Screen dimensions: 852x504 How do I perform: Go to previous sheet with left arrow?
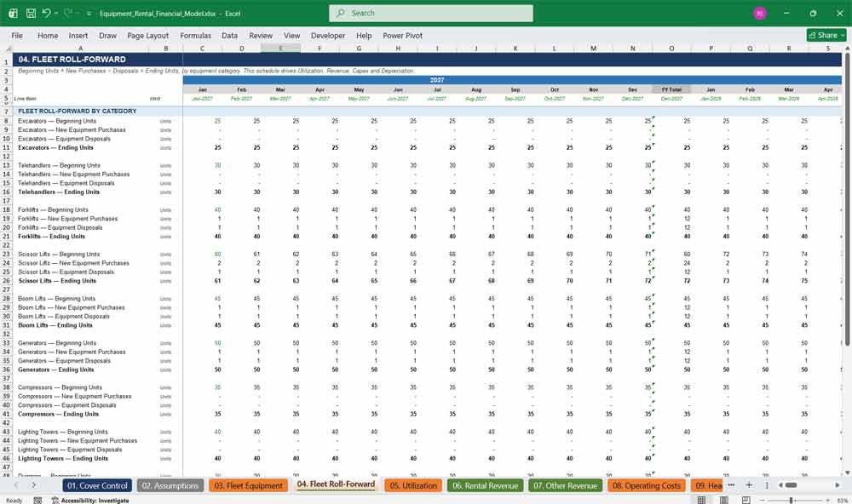pos(16,485)
